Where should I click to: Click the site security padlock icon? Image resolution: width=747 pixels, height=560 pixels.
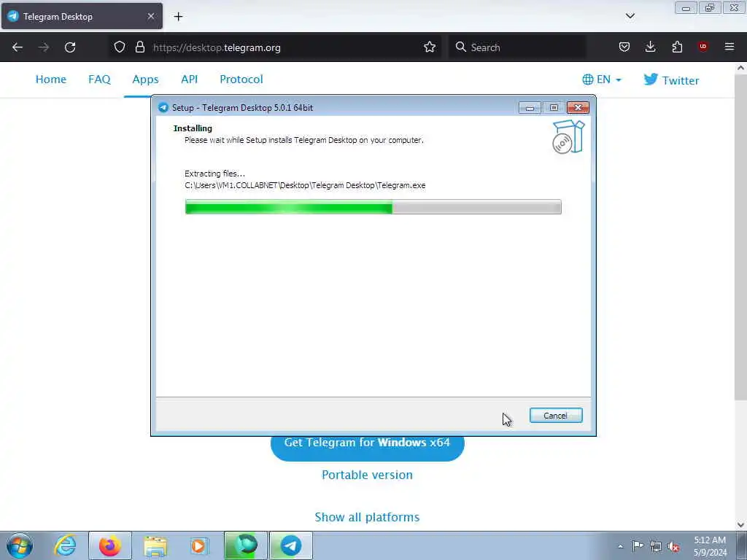[x=139, y=47]
